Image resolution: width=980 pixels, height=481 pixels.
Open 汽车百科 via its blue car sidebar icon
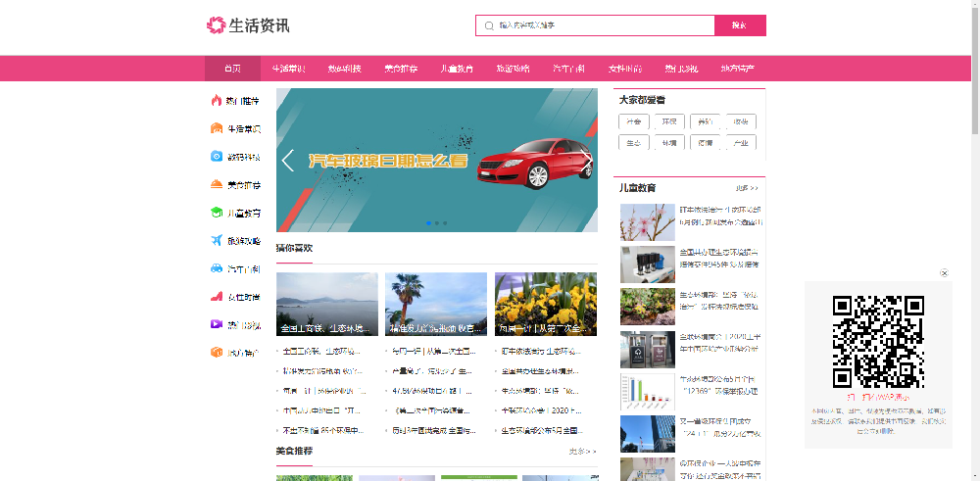click(x=217, y=268)
